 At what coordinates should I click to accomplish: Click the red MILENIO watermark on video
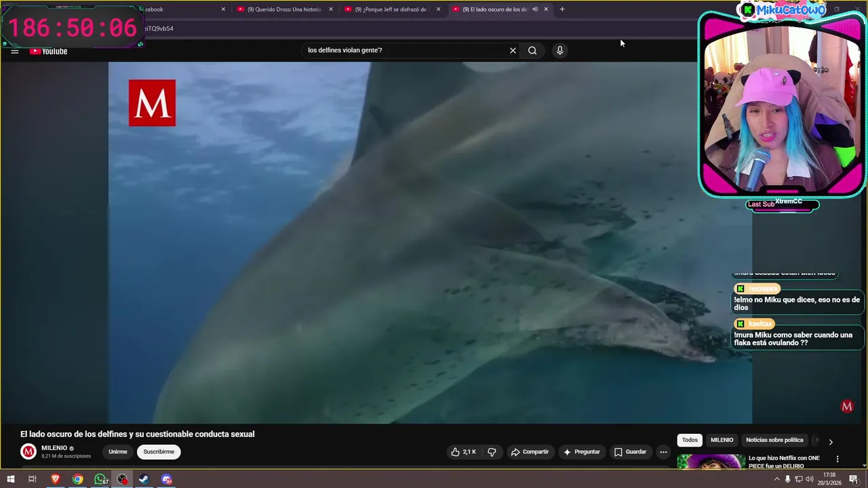847,406
